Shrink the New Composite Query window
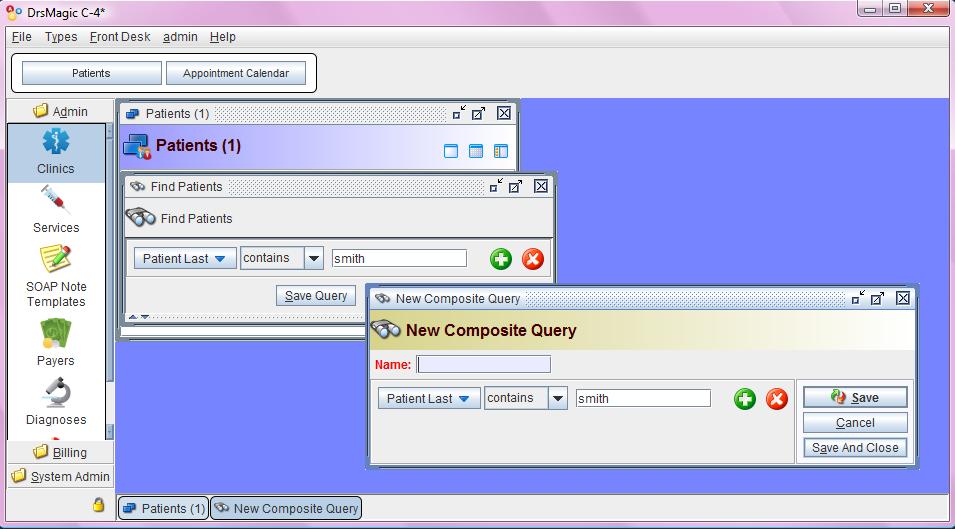Image resolution: width=955 pixels, height=529 pixels. tap(858, 298)
